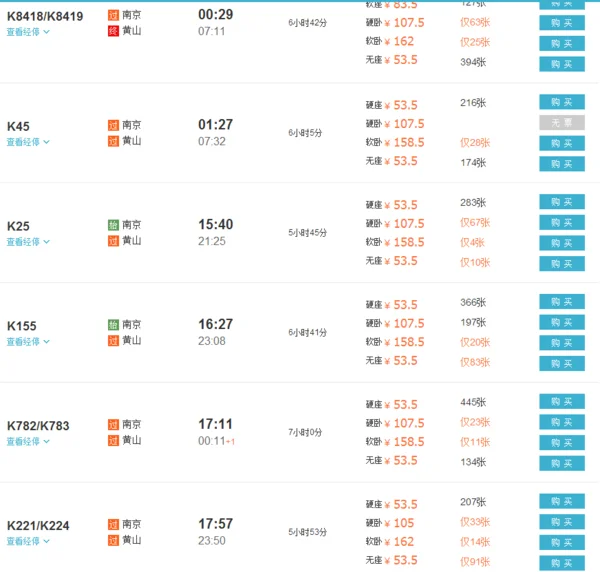Image resolution: width=600 pixels, height=572 pixels.
Task: Click the orange 过 badge beside 南京 for K45
Action: click(x=113, y=125)
